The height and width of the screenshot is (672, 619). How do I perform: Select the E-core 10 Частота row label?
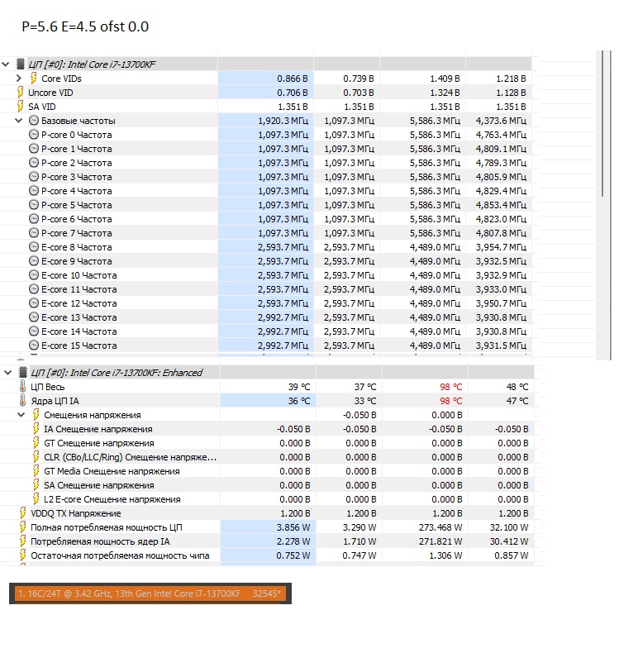[x=79, y=275]
